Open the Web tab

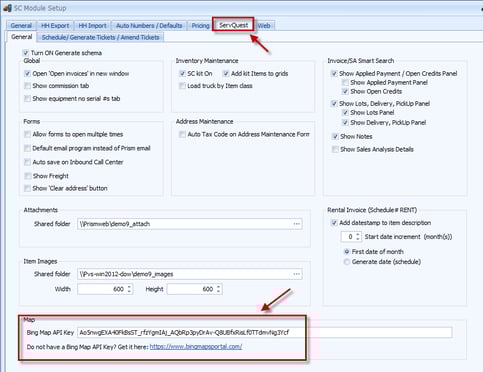[264, 26]
